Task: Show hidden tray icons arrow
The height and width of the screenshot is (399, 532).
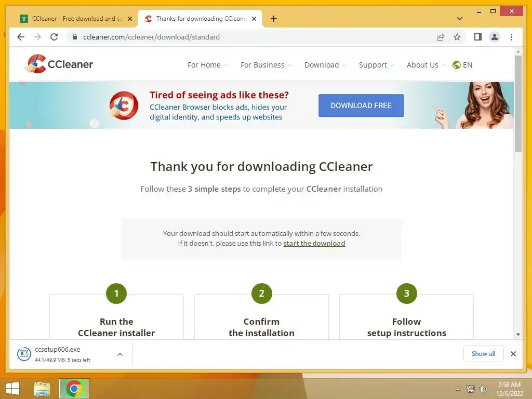Action: point(458,389)
